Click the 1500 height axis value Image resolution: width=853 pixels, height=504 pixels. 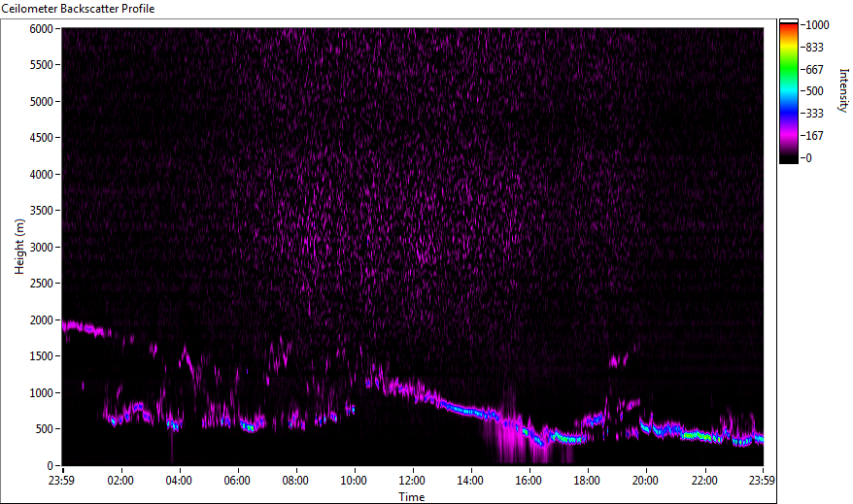pyautogui.click(x=42, y=356)
